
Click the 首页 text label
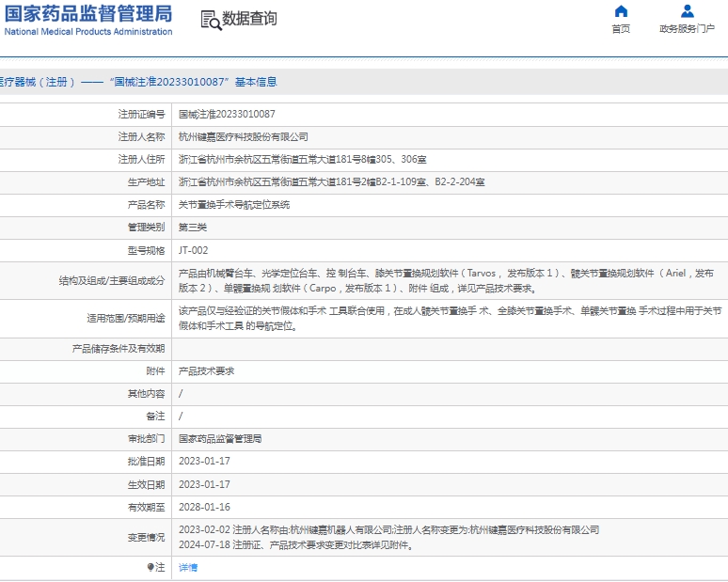[x=621, y=29]
